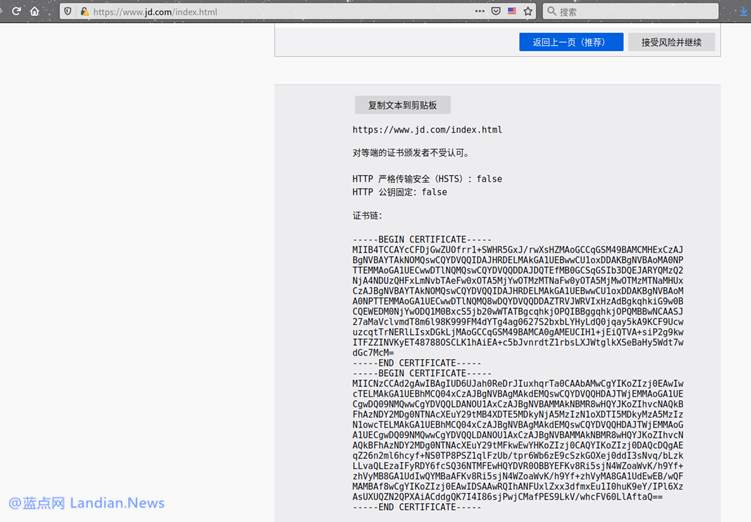Viewport: 751px width, 522px height.
Task: Bookmark this page with the star
Action: 528,12
